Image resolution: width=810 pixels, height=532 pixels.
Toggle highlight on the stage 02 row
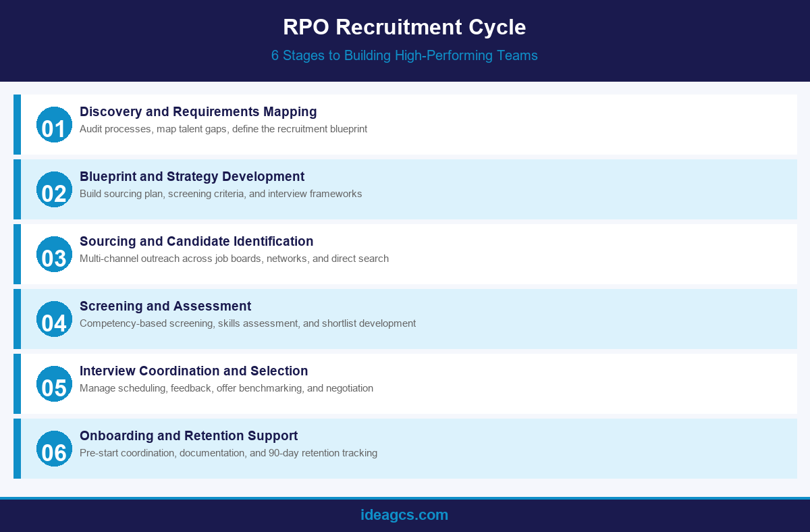[x=473, y=190]
